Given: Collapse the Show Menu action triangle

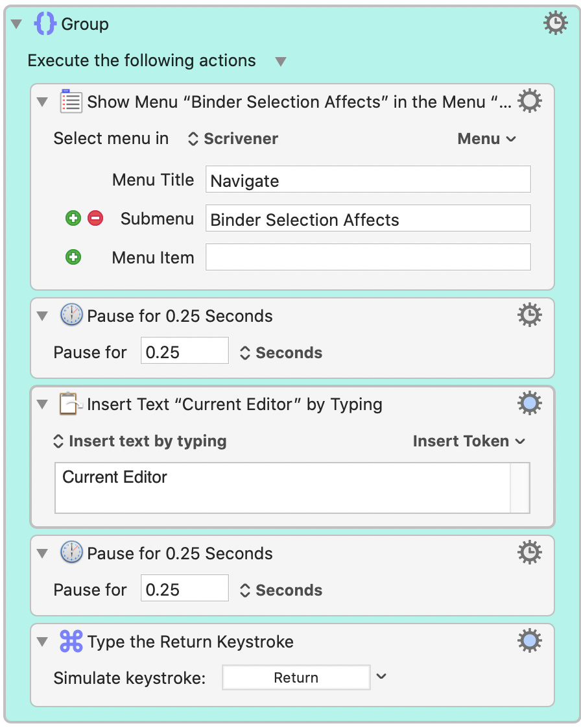Looking at the screenshot, I should [42, 102].
